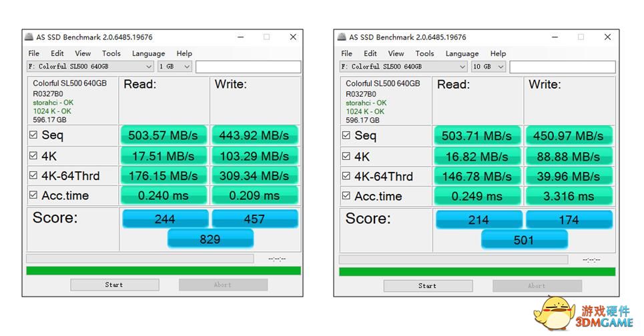Click 4K-64Thrd write result 309.34 MB/s
This screenshot has width=644, height=336.
click(254, 175)
